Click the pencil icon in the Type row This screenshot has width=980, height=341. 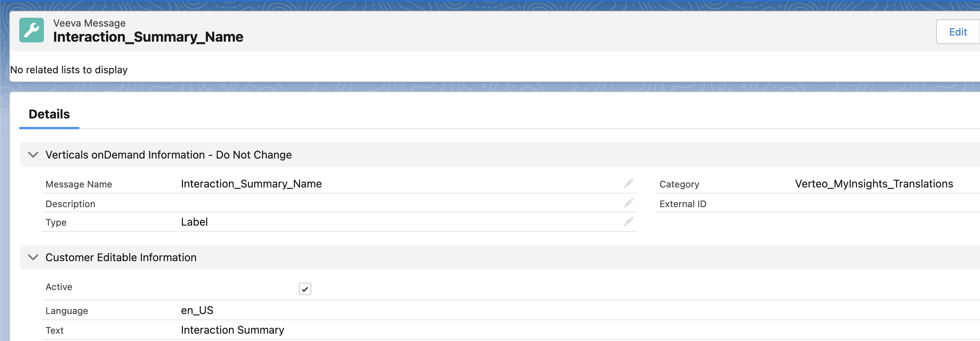coord(628,222)
